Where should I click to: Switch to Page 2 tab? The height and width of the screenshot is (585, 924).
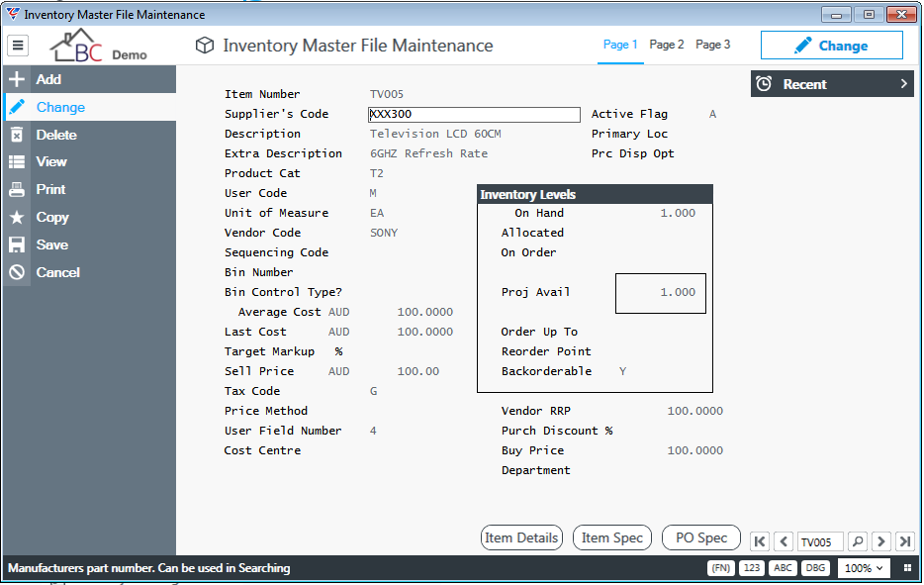click(667, 45)
